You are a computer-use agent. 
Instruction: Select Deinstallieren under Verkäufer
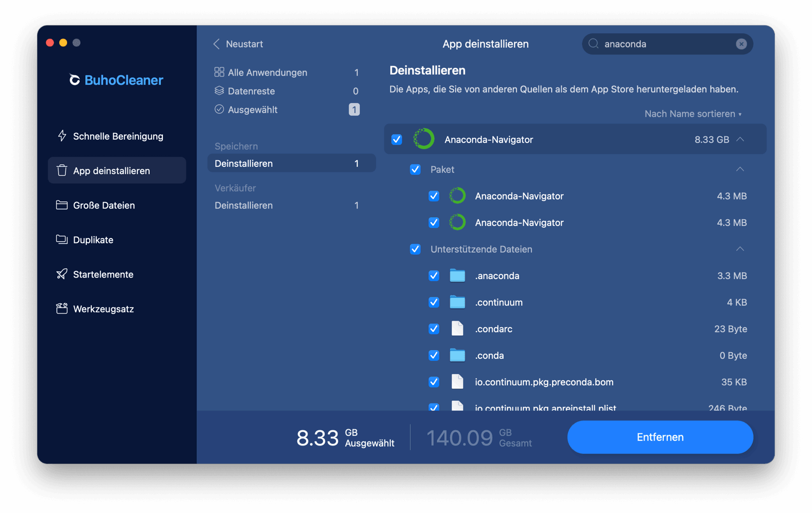292,206
